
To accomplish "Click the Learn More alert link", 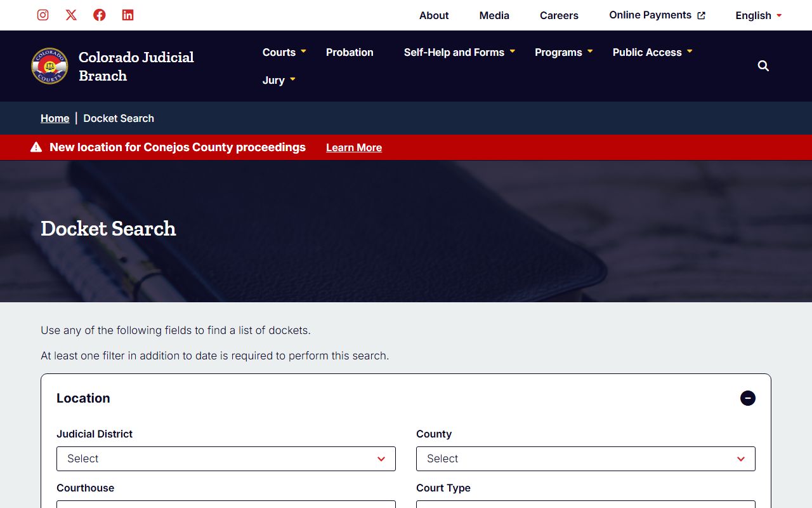I will (x=354, y=148).
